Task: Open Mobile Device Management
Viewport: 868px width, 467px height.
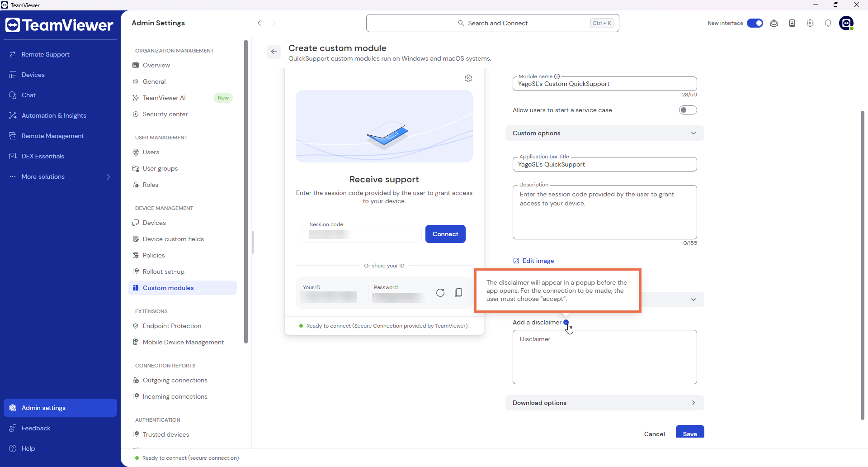Action: click(x=182, y=342)
